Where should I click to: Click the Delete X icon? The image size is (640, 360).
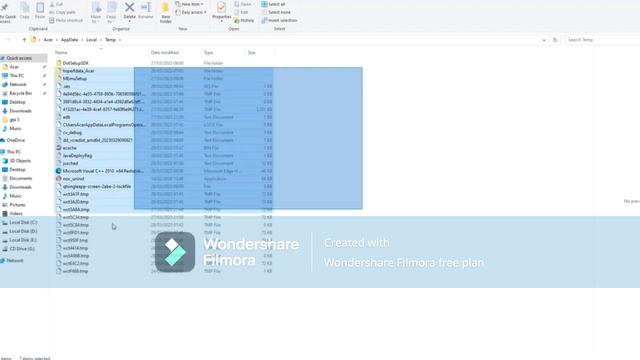(129, 7)
